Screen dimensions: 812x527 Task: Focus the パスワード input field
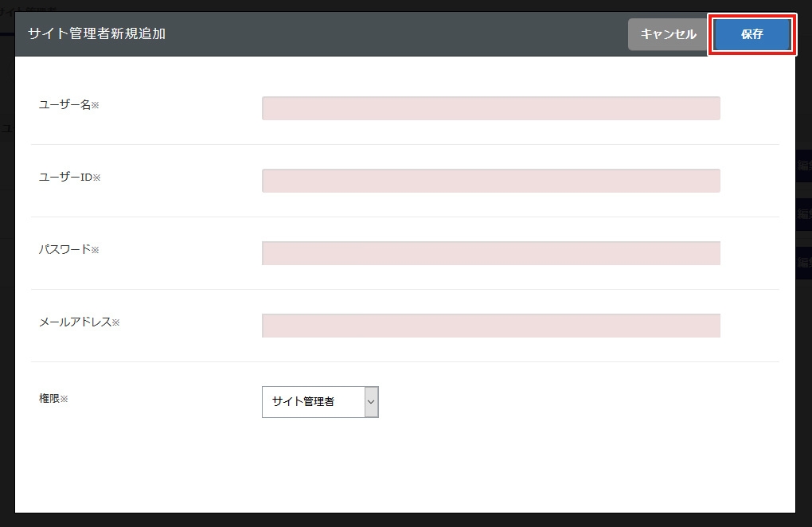click(x=491, y=253)
